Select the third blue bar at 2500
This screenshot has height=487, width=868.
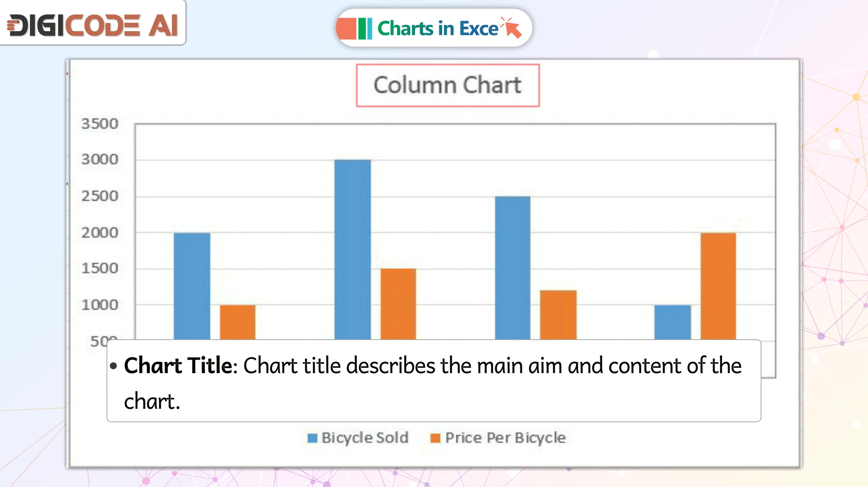tap(513, 268)
